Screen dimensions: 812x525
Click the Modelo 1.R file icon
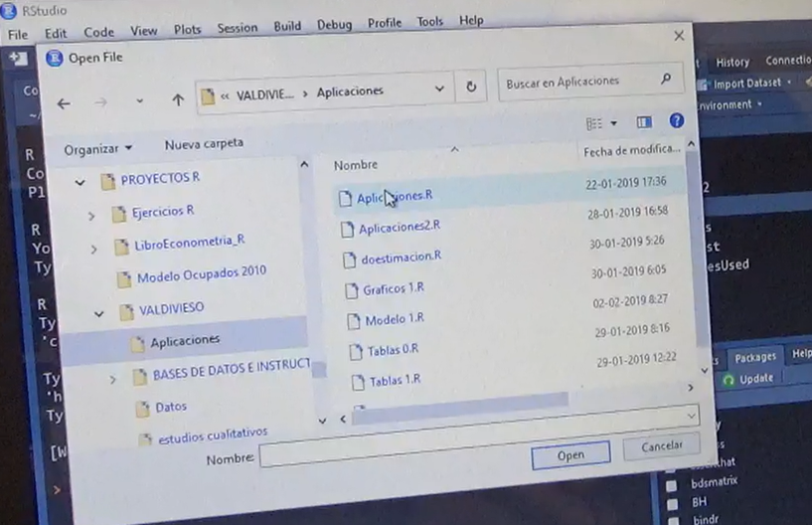coord(354,321)
